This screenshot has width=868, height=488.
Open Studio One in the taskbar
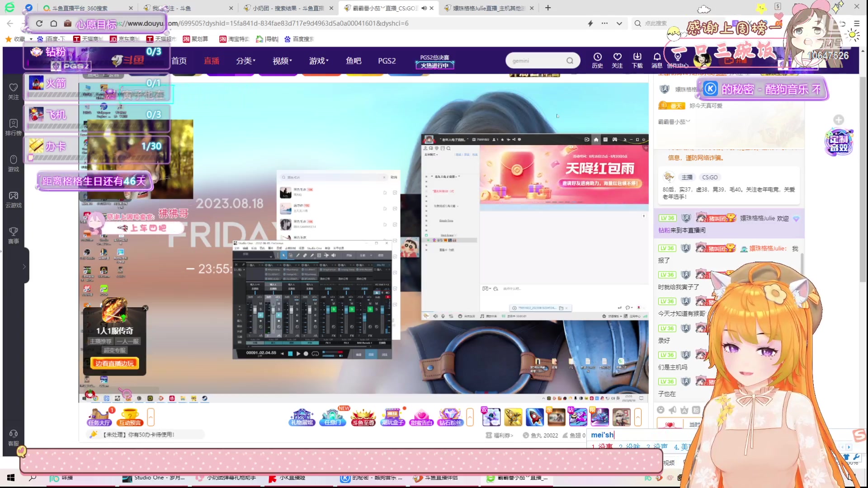(154, 478)
